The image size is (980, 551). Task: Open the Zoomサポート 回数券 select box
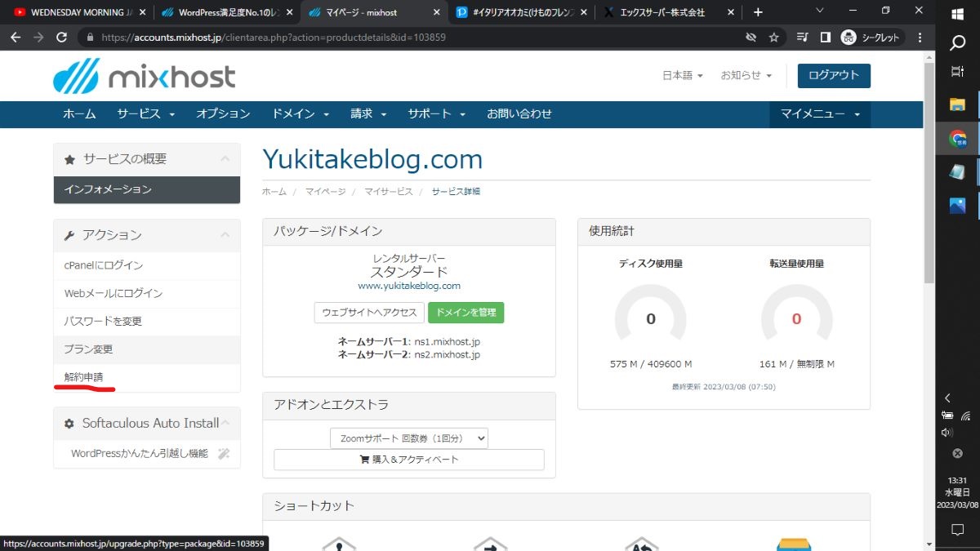[409, 438]
